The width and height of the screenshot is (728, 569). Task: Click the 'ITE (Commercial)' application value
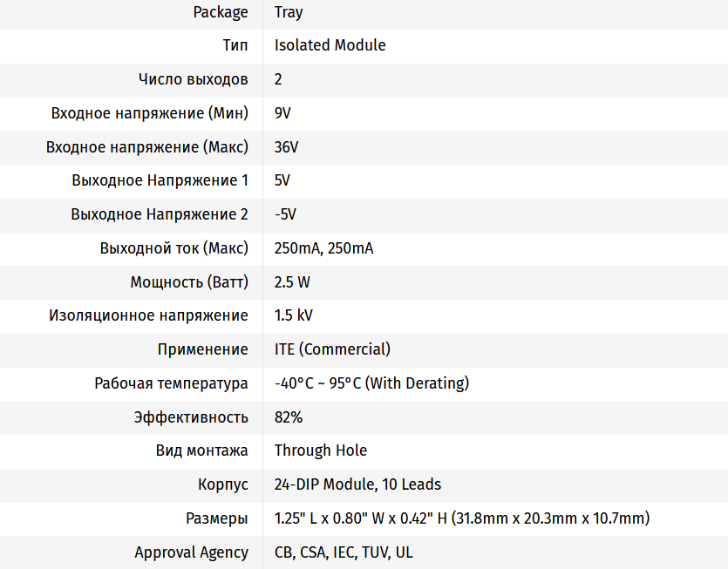tap(332, 349)
